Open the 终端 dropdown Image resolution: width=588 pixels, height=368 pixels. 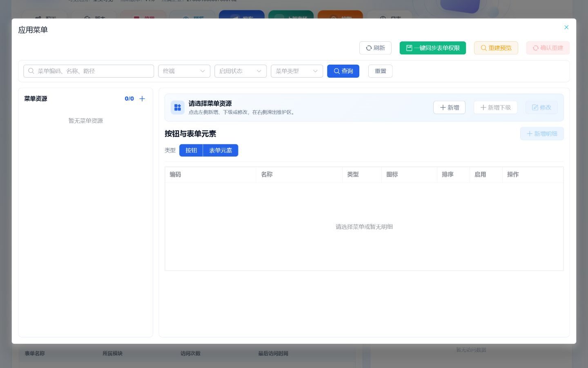pos(184,71)
